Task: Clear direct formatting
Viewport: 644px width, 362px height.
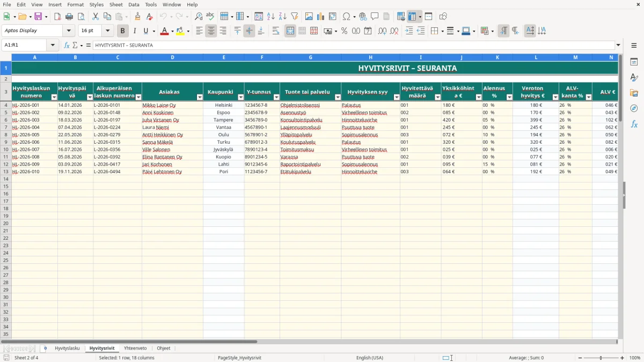Action: click(149, 17)
